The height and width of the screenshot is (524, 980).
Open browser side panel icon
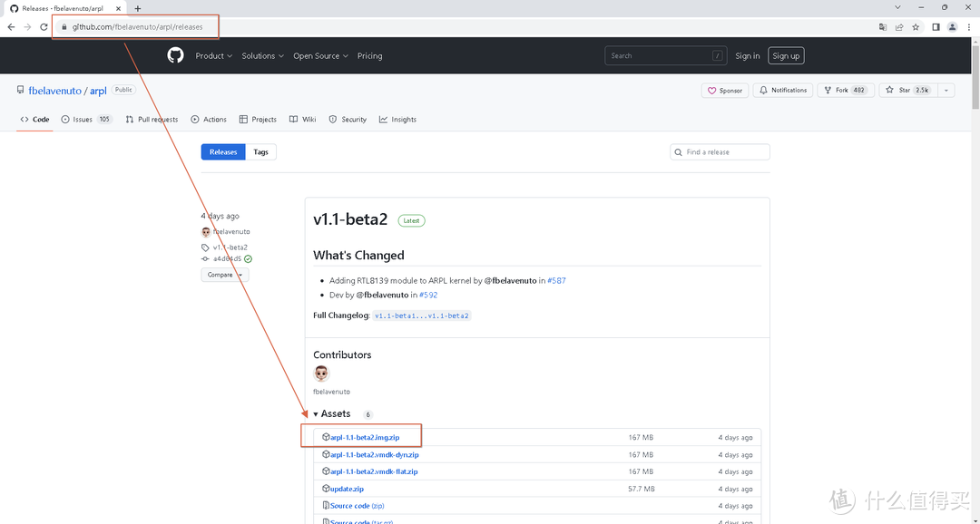pyautogui.click(x=936, y=27)
